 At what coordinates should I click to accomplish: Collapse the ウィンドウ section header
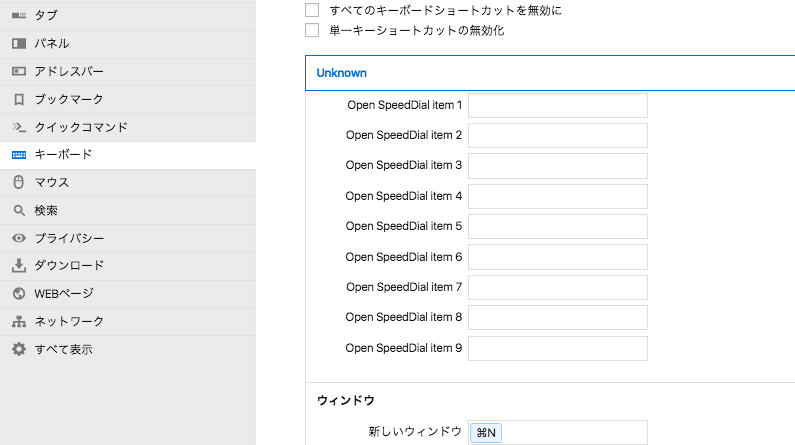click(x=550, y=400)
